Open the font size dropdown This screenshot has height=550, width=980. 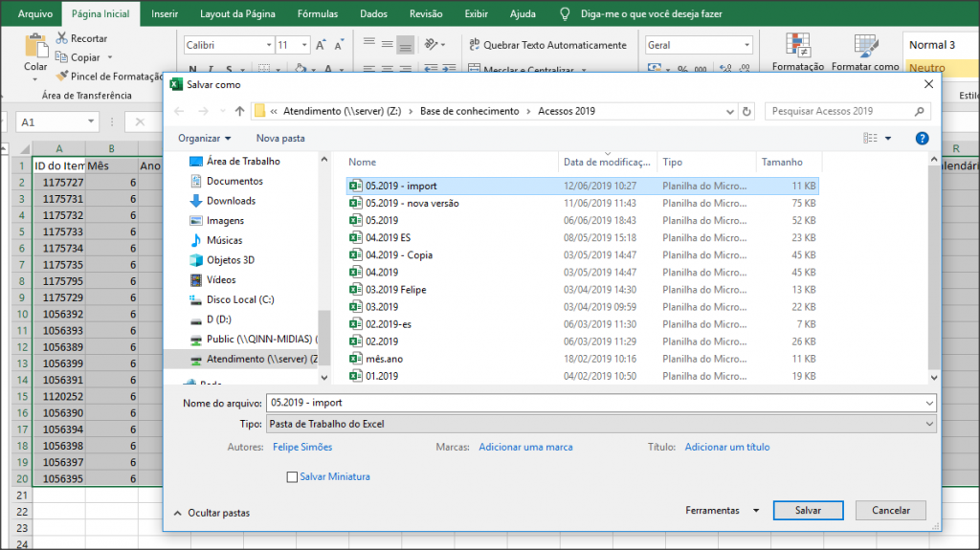[304, 45]
